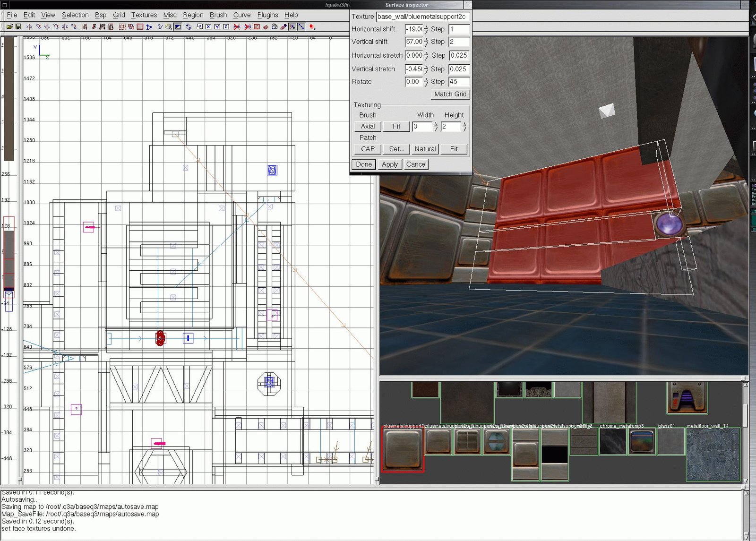Toggle the red patch bounding box button
The height and width of the screenshot is (541, 756).
tap(257, 26)
